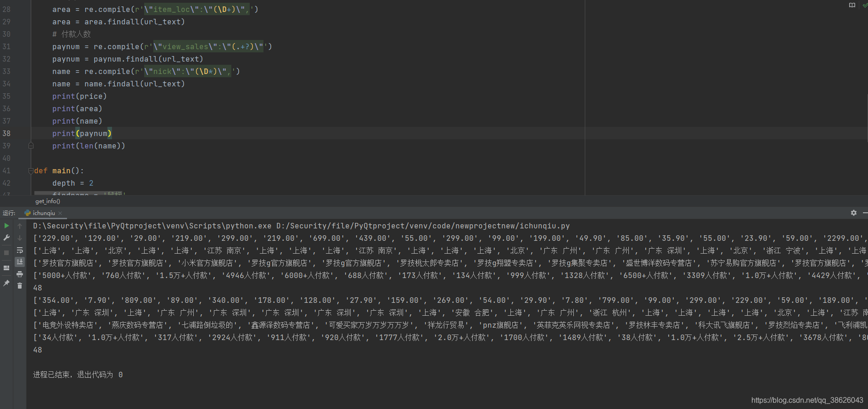The height and width of the screenshot is (409, 868).
Task: Hide the run tool window
Action: coord(865,213)
